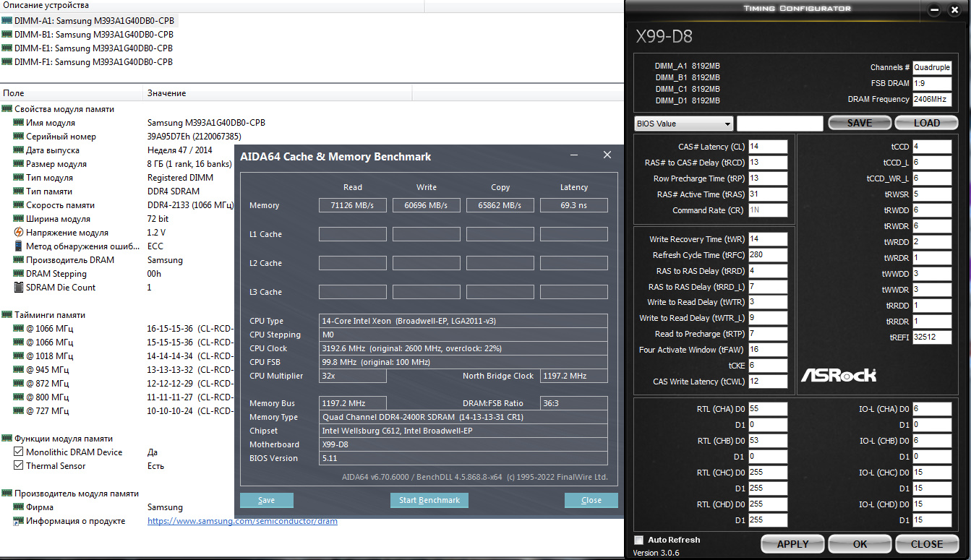The image size is (971, 560).
Task: Click the APPLY button
Action: pyautogui.click(x=792, y=544)
